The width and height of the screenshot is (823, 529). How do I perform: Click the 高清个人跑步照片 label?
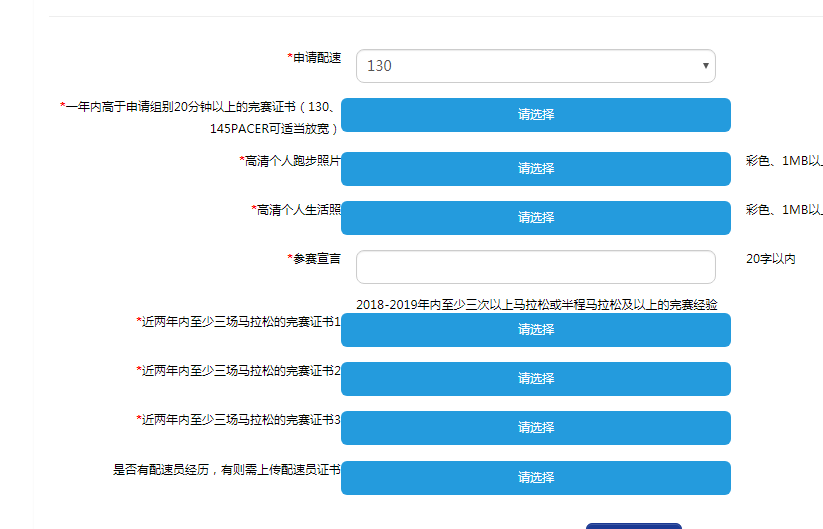tap(290, 161)
